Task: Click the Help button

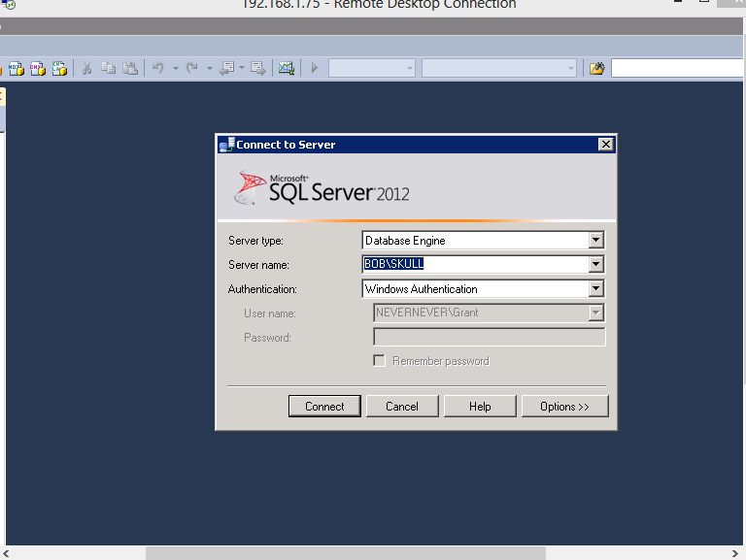Action: (480, 407)
